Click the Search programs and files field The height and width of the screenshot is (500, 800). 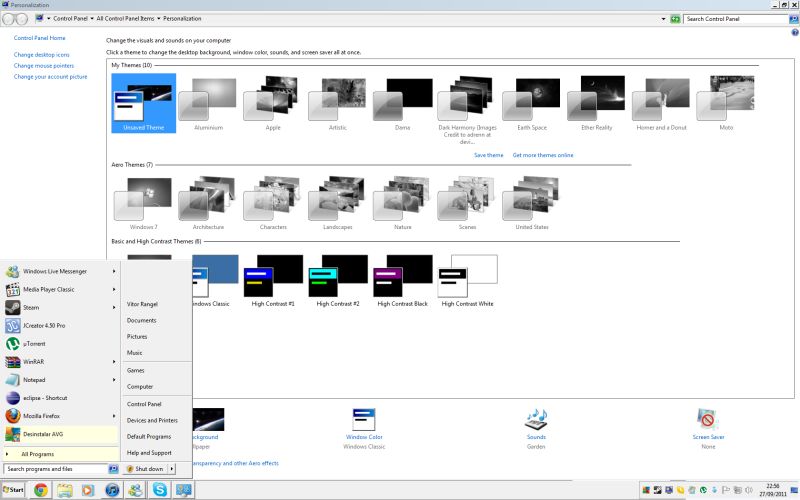56,469
